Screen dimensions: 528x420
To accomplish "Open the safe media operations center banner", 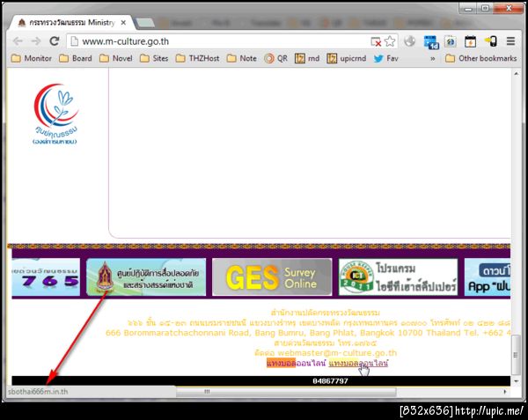I will 146,276.
